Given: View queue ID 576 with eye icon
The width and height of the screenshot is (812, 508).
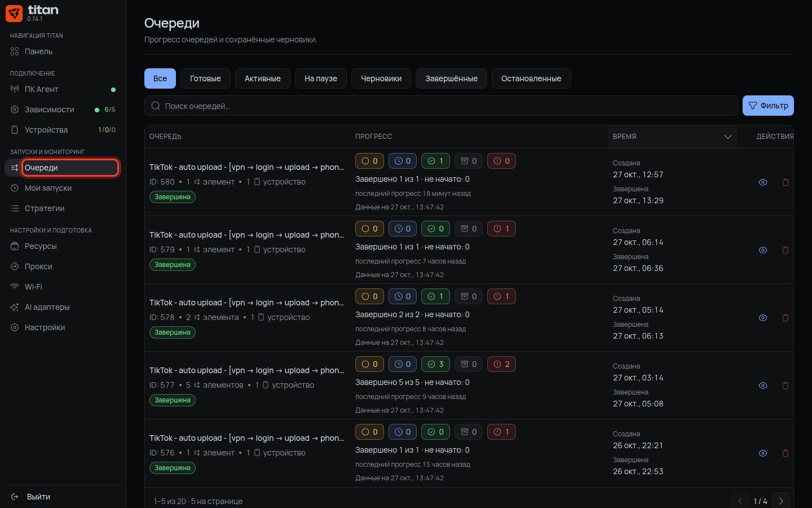Looking at the screenshot, I should pos(763,453).
